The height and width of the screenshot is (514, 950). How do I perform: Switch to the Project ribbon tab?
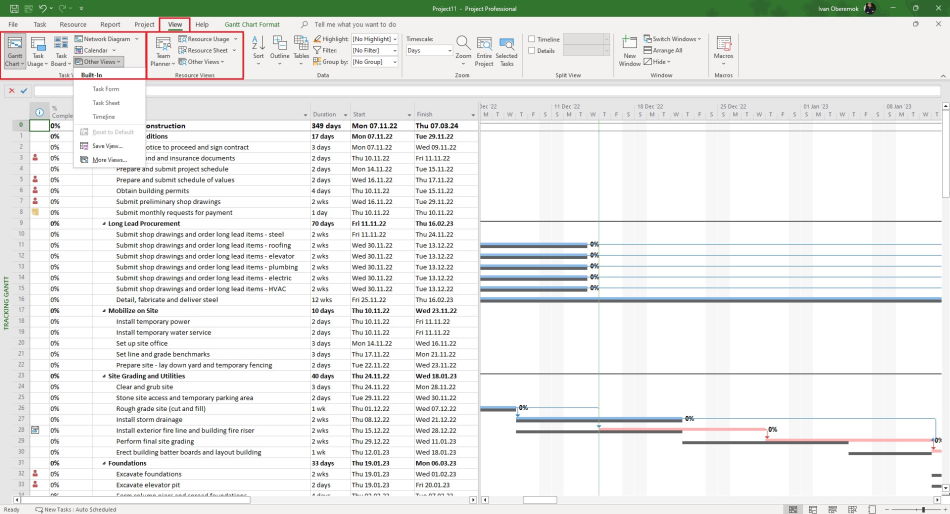click(144, 25)
